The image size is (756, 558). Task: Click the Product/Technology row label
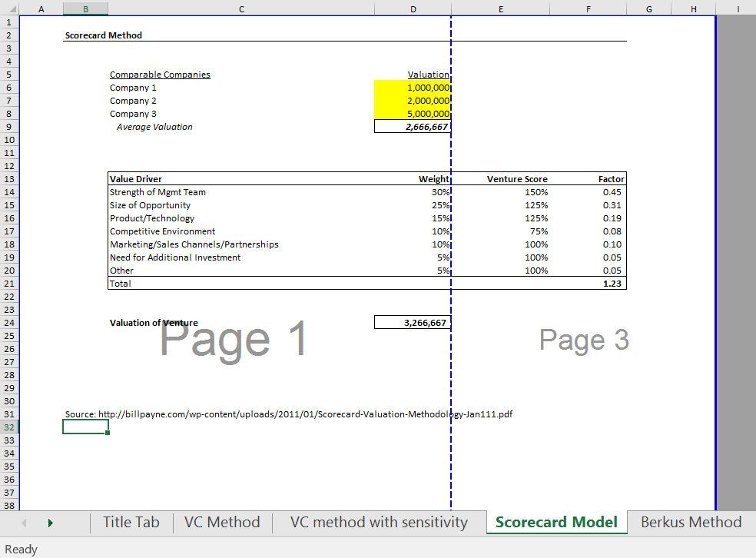point(152,218)
